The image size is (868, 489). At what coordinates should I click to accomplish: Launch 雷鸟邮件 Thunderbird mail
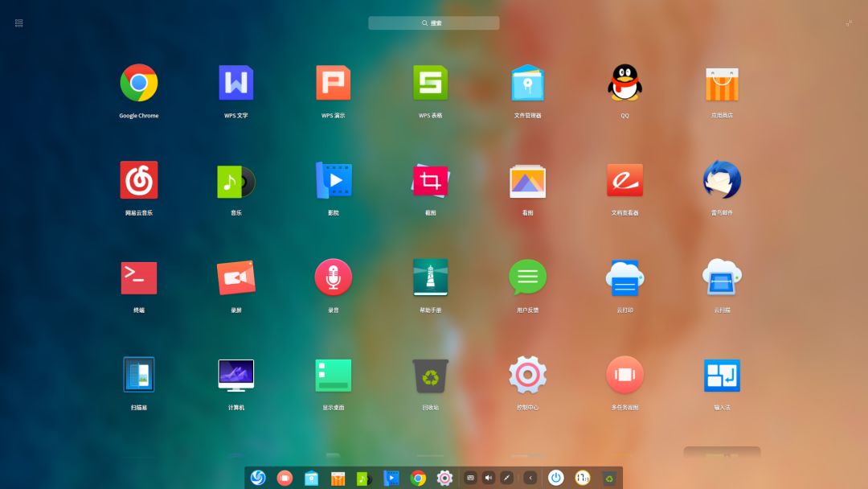click(x=722, y=179)
